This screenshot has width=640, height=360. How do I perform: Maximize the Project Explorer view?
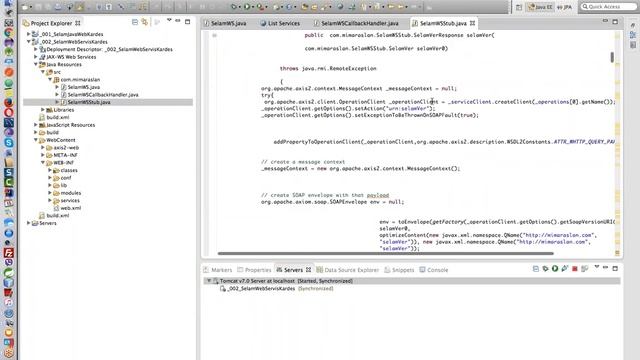187,22
